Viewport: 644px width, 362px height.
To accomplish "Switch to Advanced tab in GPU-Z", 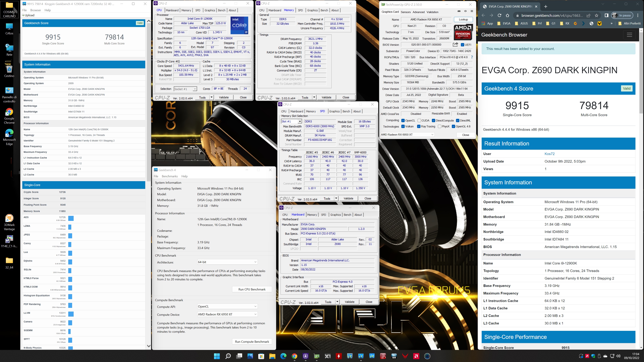I will (x=418, y=12).
